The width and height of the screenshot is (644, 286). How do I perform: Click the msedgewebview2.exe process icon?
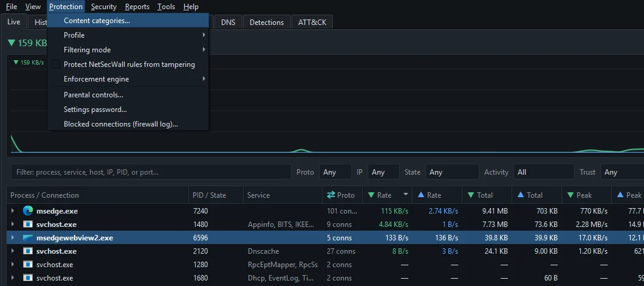coord(27,238)
